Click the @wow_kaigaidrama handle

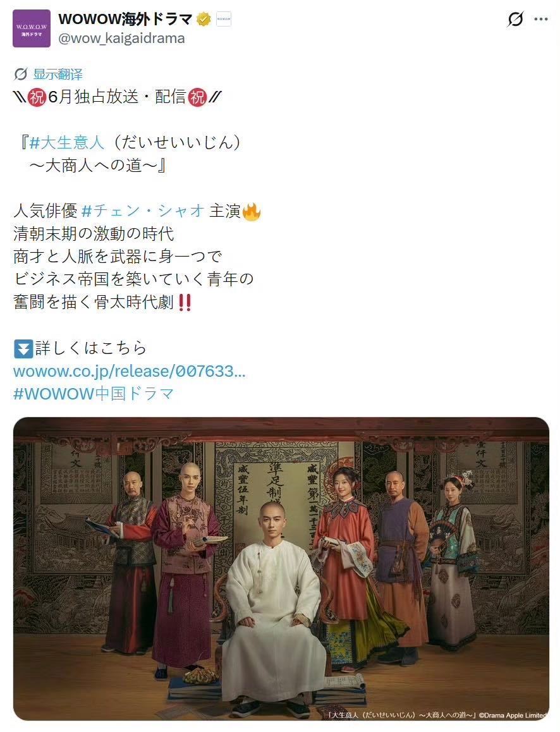tap(121, 39)
